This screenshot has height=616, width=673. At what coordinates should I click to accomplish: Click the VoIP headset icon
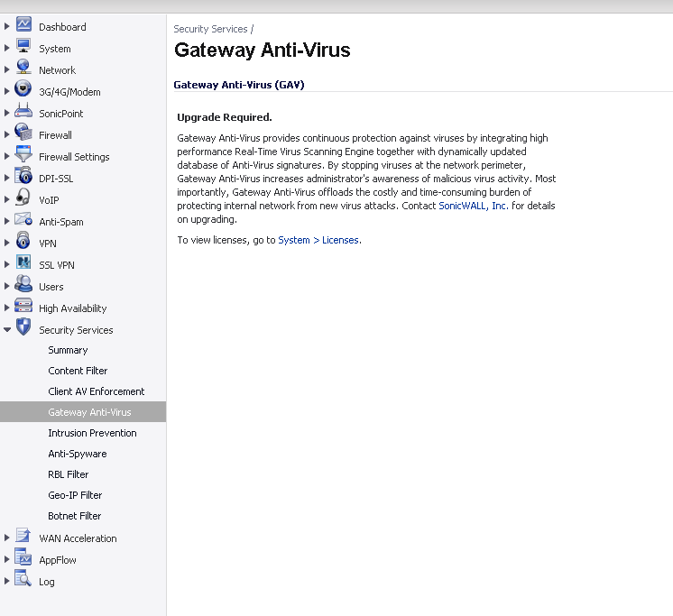pyautogui.click(x=23, y=198)
